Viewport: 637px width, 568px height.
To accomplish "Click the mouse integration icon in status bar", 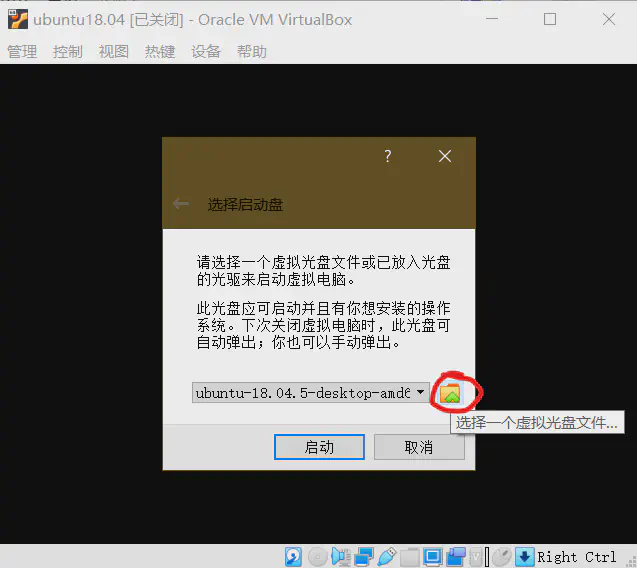I will tap(502, 557).
